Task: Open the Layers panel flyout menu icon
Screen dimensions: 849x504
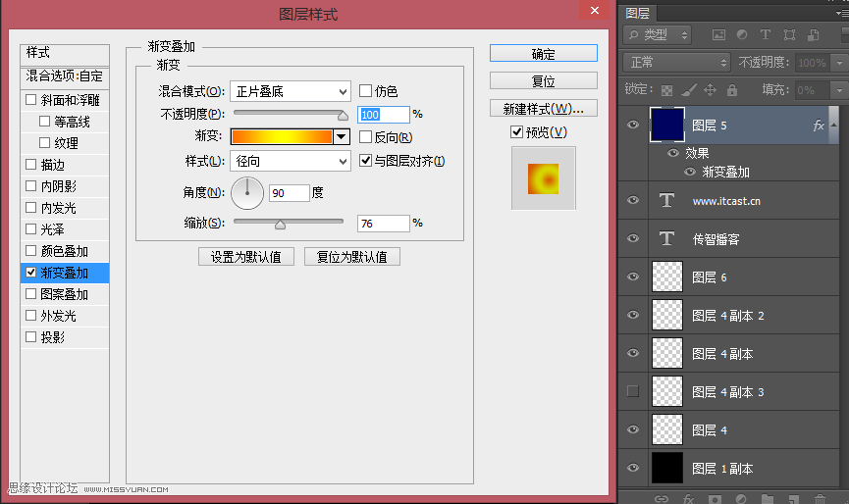Action: [841, 13]
